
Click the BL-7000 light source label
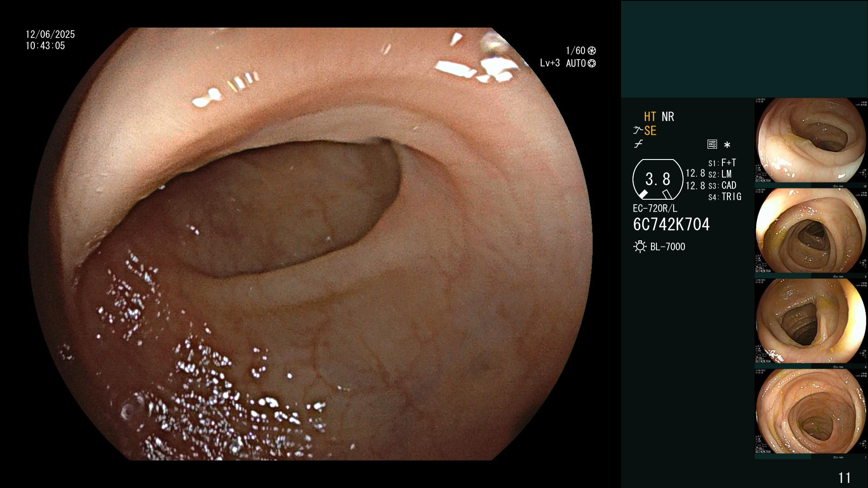point(668,247)
